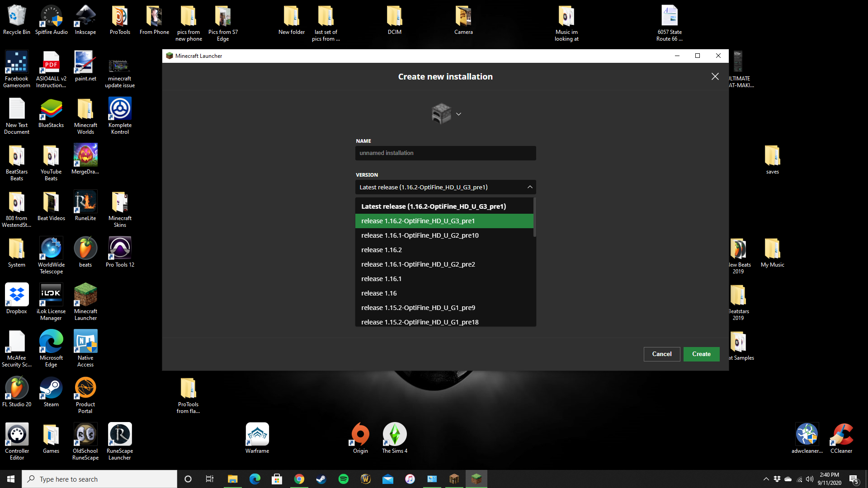Select release 1.16.2 from version list
This screenshot has width=868, height=488.
[x=381, y=250]
